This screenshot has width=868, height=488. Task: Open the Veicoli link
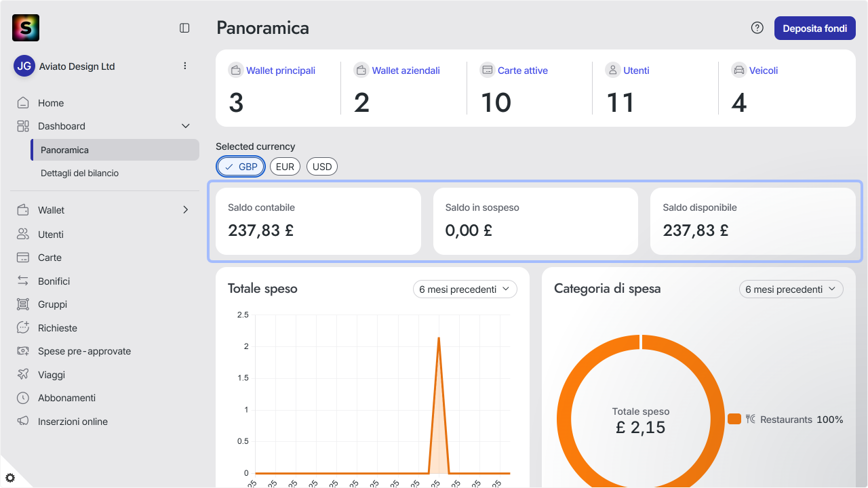764,70
